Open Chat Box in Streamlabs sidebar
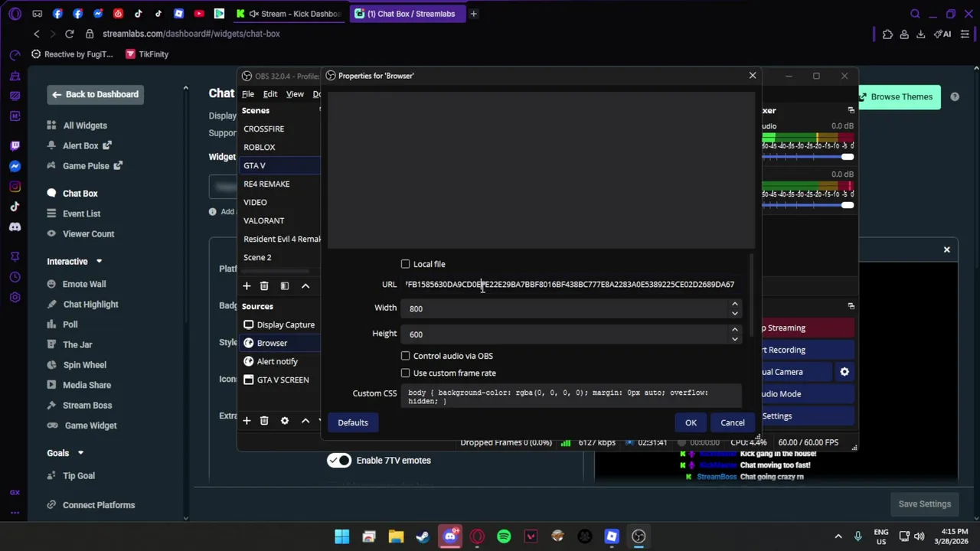Screen dimensions: 980x551 coord(80,194)
